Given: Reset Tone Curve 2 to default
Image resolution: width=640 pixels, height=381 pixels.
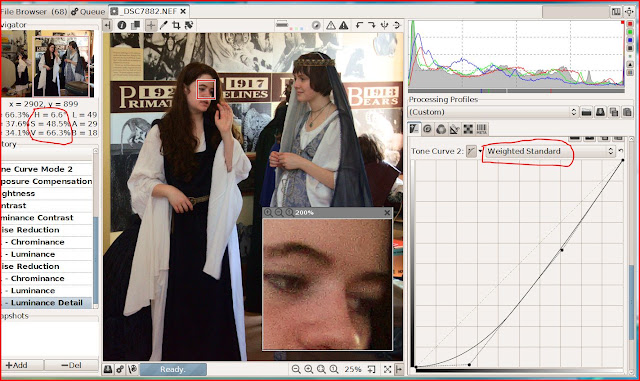Looking at the screenshot, I should click(621, 151).
